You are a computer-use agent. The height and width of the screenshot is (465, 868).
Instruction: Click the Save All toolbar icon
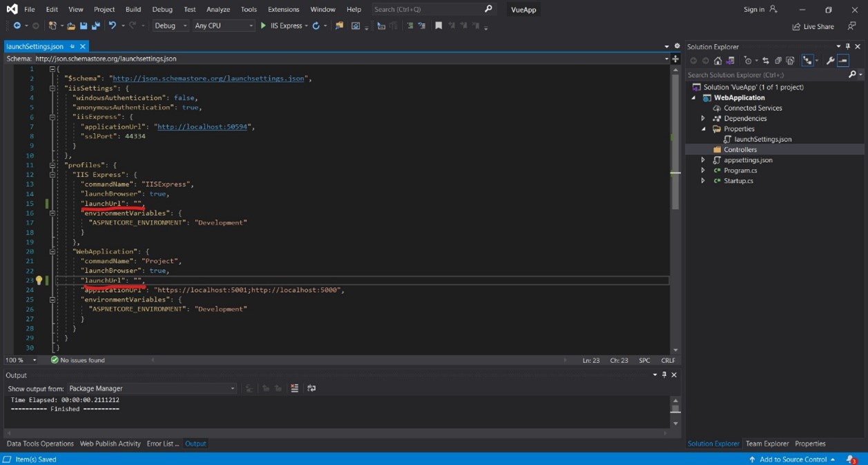click(x=95, y=26)
